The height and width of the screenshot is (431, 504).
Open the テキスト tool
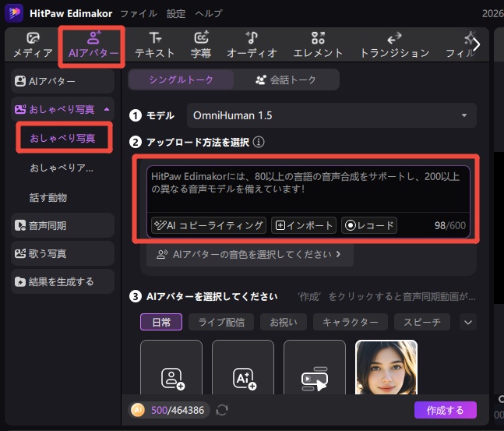(x=154, y=45)
